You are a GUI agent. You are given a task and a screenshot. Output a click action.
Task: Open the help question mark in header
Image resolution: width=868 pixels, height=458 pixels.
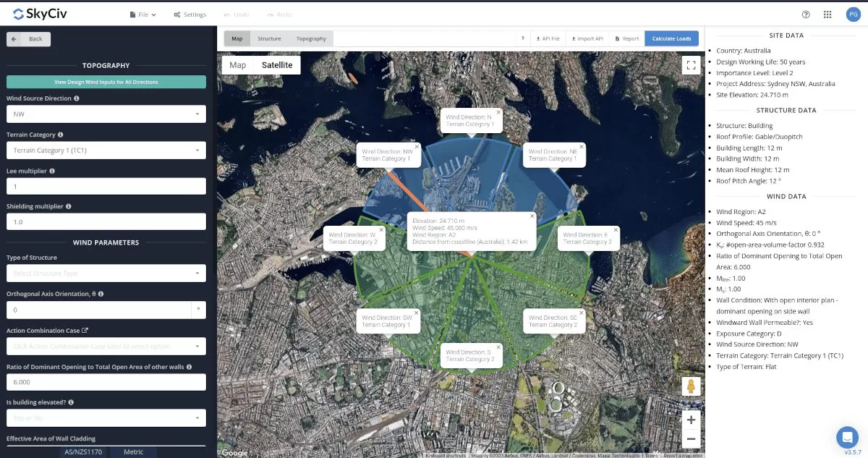pos(806,14)
